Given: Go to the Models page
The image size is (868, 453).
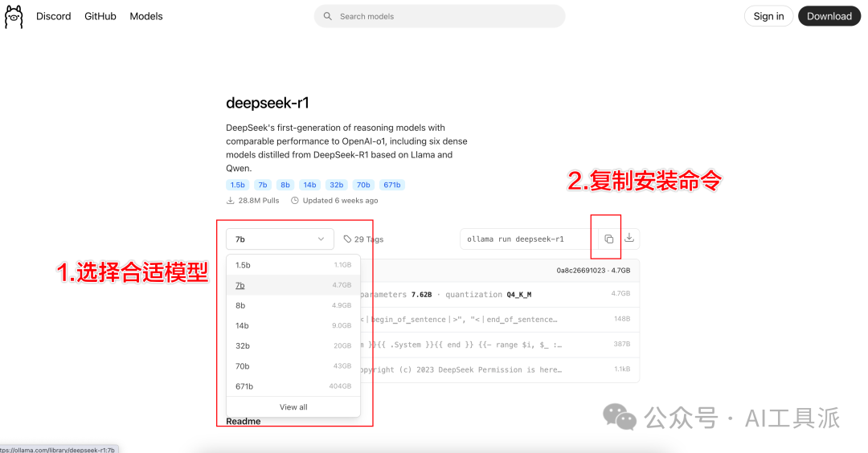Looking at the screenshot, I should tap(146, 17).
